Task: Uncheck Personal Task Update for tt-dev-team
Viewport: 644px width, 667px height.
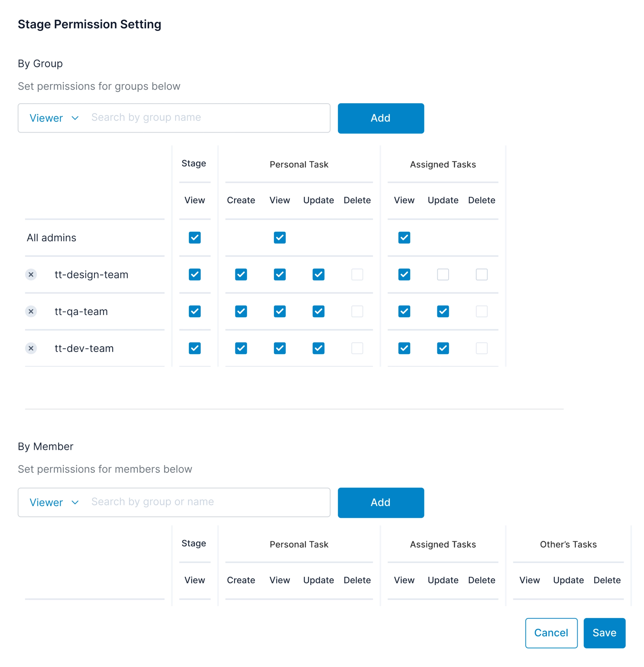Action: pyautogui.click(x=318, y=348)
